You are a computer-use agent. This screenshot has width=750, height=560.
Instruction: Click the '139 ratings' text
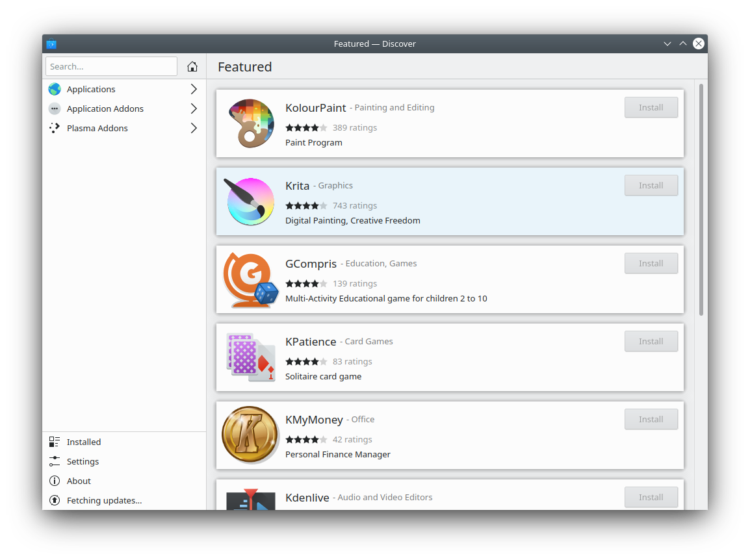pos(355,284)
